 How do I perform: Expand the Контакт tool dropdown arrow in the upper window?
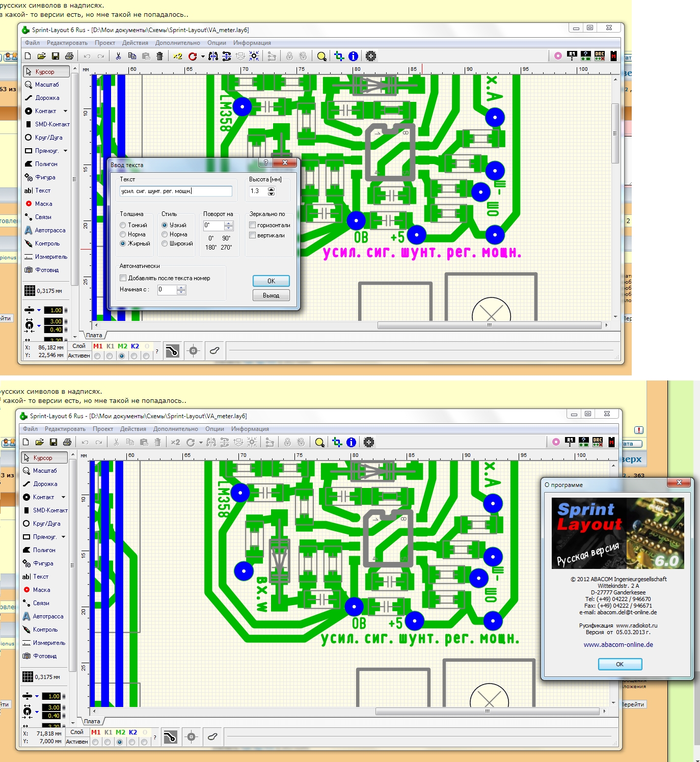pyautogui.click(x=65, y=111)
